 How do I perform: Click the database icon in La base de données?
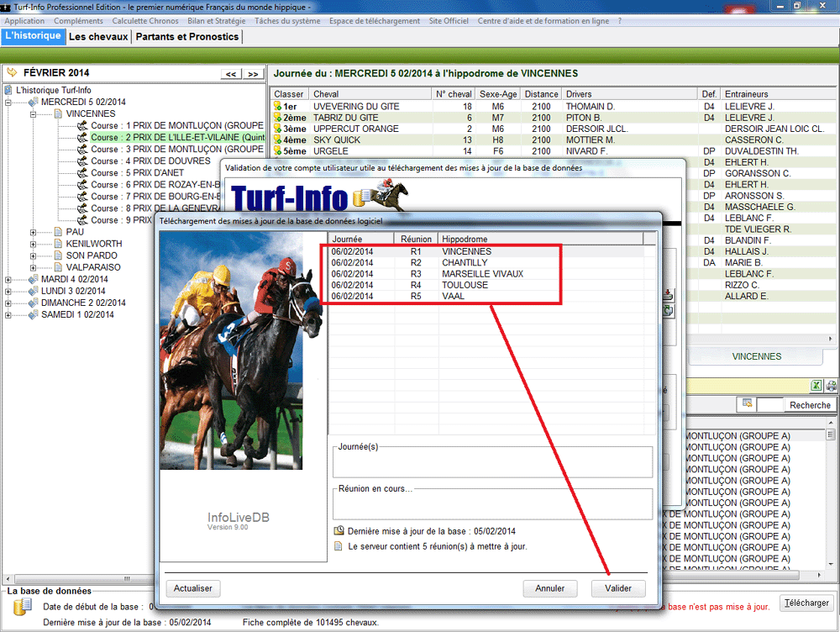coord(22,606)
